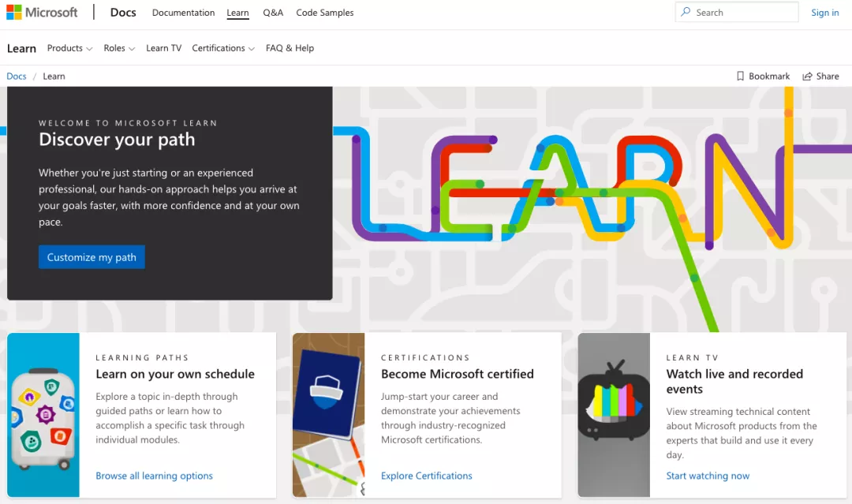Open the Docs site link
This screenshot has height=504, width=852.
123,13
